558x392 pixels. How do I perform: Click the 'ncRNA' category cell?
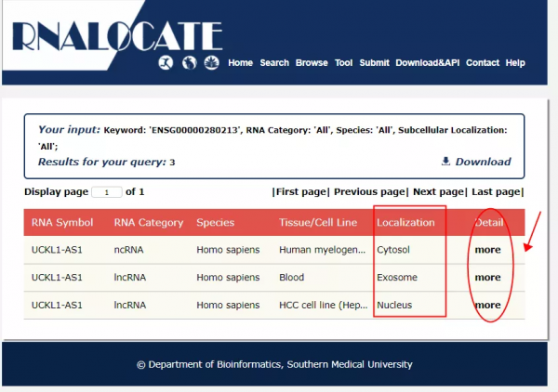click(128, 250)
